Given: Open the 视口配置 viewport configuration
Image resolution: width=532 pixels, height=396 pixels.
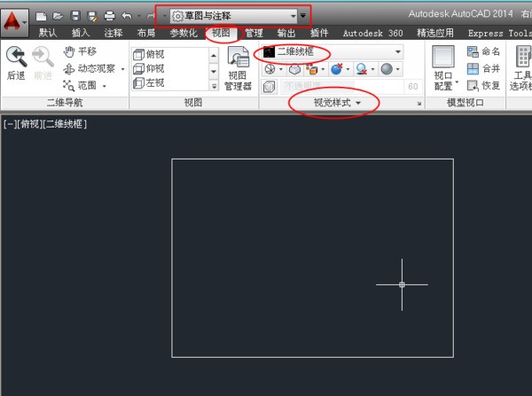Looking at the screenshot, I should [443, 67].
